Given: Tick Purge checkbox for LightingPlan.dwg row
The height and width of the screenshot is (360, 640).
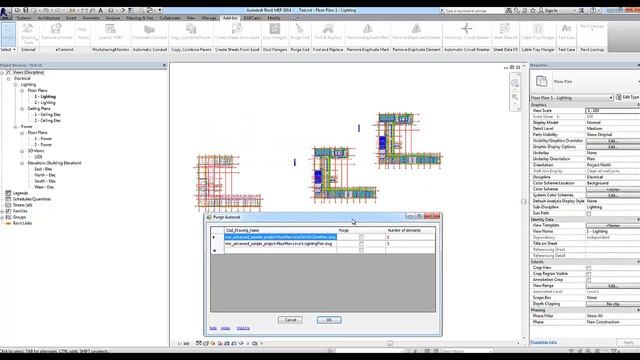Looking at the screenshot, I should 361,244.
